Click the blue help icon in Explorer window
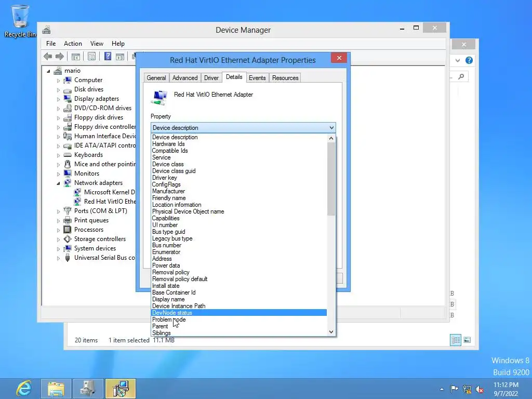The height and width of the screenshot is (399, 532). pyautogui.click(x=469, y=60)
